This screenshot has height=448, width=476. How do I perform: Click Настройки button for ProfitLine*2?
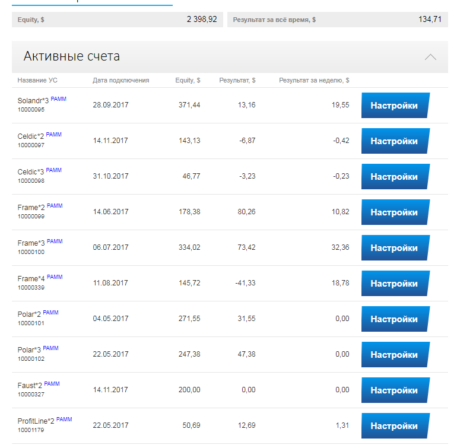[394, 426]
